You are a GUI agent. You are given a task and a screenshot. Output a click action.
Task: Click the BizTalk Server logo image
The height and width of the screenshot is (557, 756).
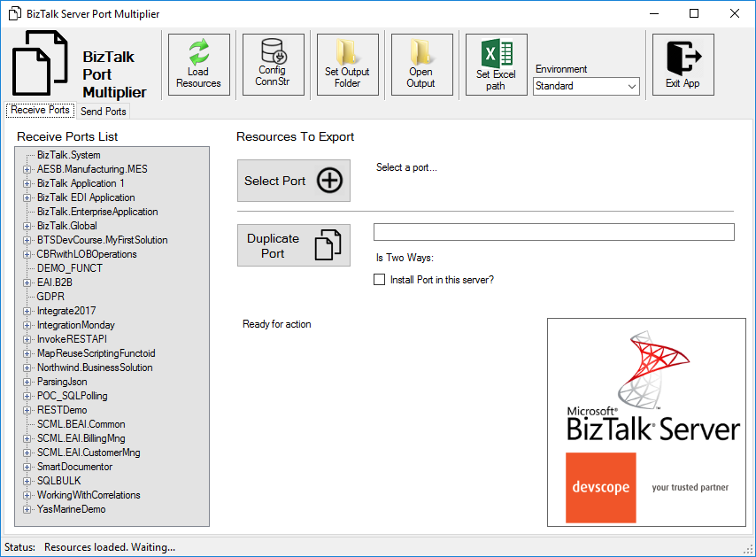click(653, 386)
